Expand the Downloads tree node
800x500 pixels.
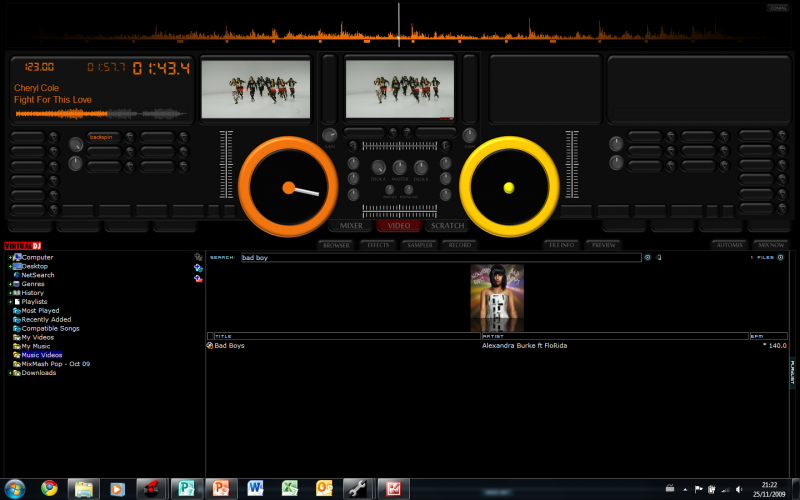coord(10,373)
